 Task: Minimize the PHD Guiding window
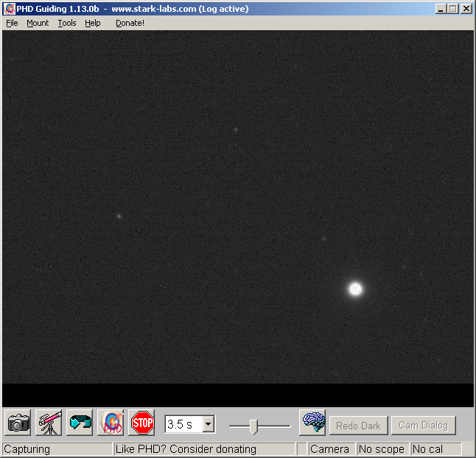point(441,9)
